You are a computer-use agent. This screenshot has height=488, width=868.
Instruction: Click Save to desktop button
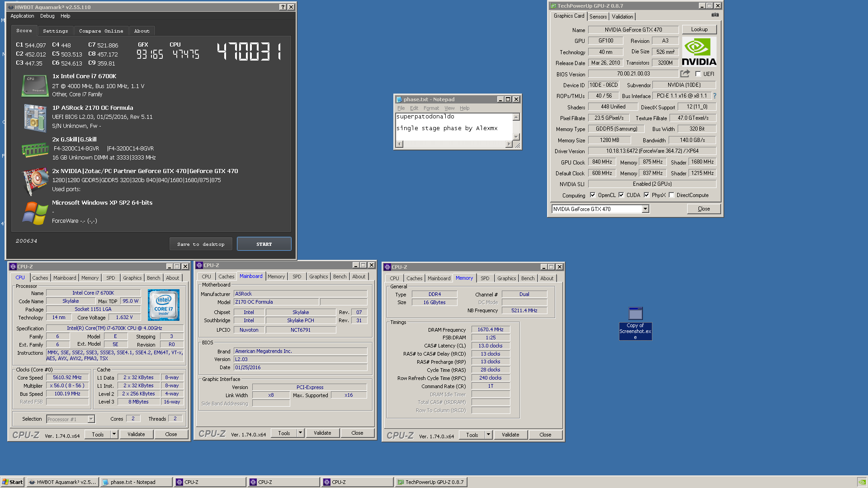click(x=201, y=244)
